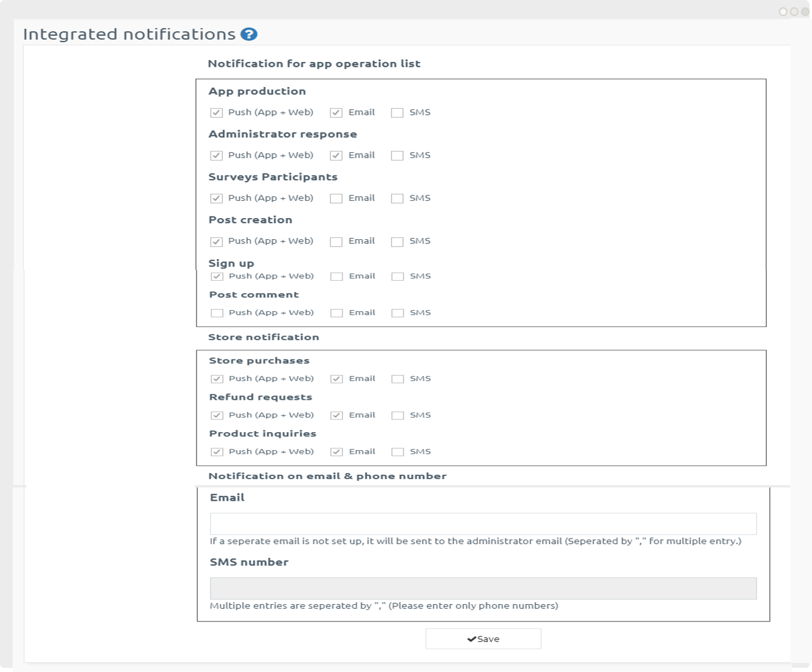The width and height of the screenshot is (812, 672).
Task: Uncheck Push for Refund requests
Action: (x=217, y=415)
